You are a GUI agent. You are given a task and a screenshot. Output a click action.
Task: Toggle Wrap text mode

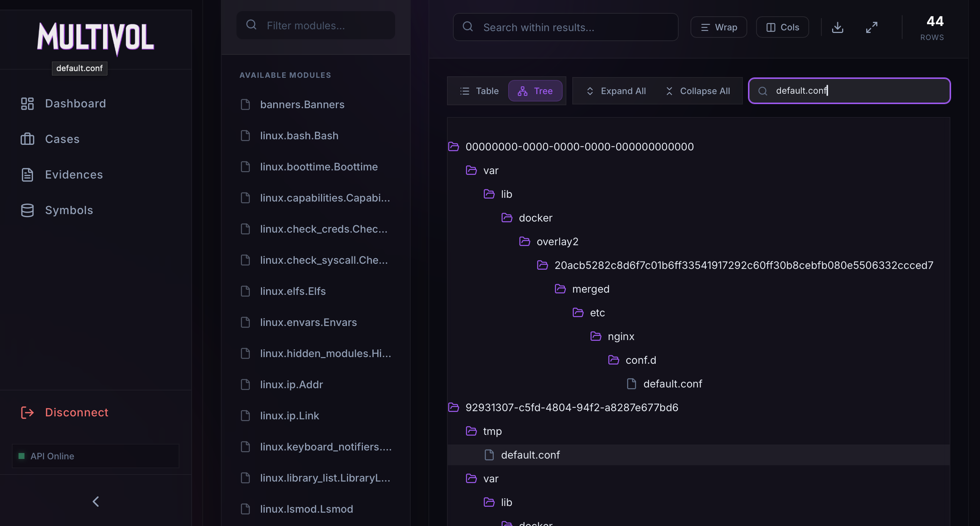pos(718,27)
